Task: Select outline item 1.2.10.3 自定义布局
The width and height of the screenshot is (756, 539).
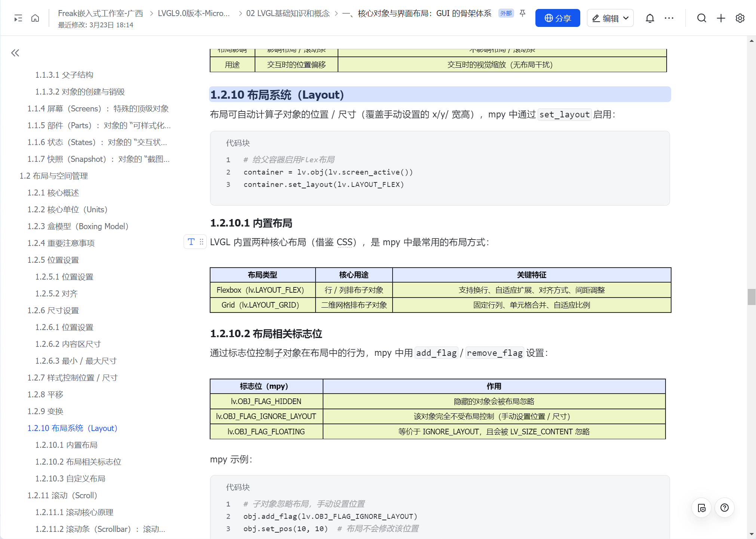Action: click(70, 478)
